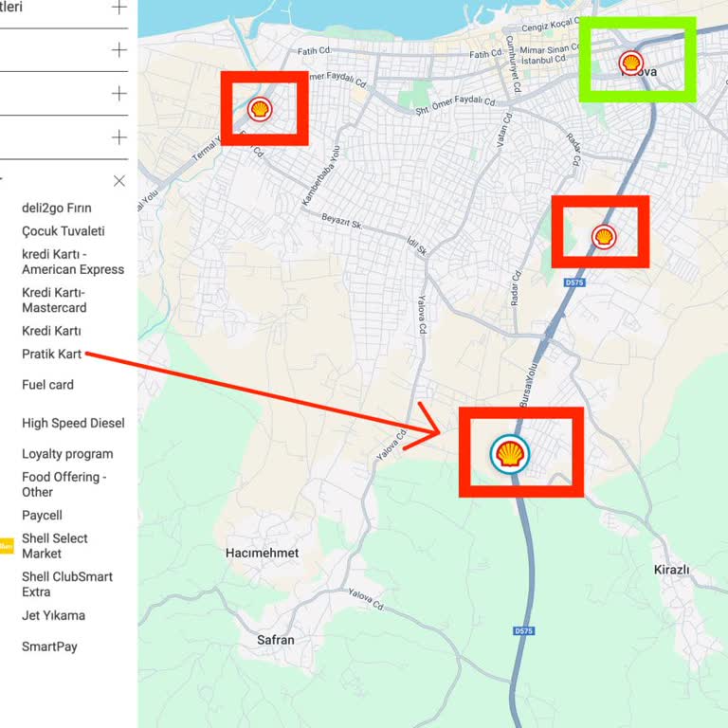Choose the Pratik Kart filter

tap(51, 355)
